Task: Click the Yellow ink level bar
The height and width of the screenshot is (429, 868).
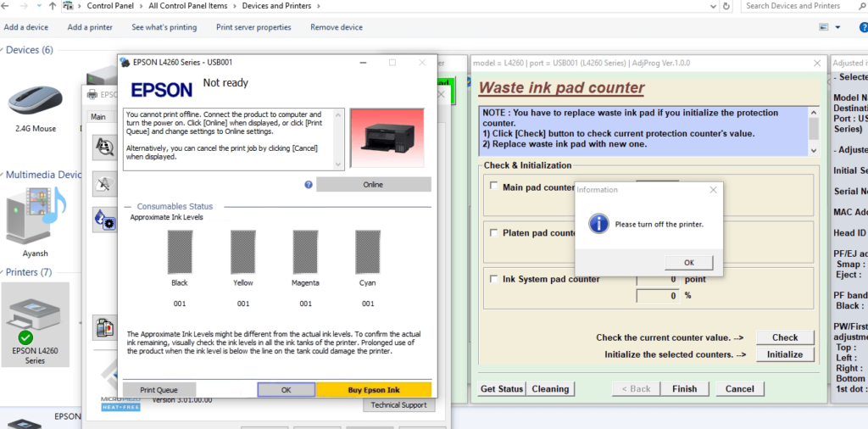Action: click(x=242, y=253)
